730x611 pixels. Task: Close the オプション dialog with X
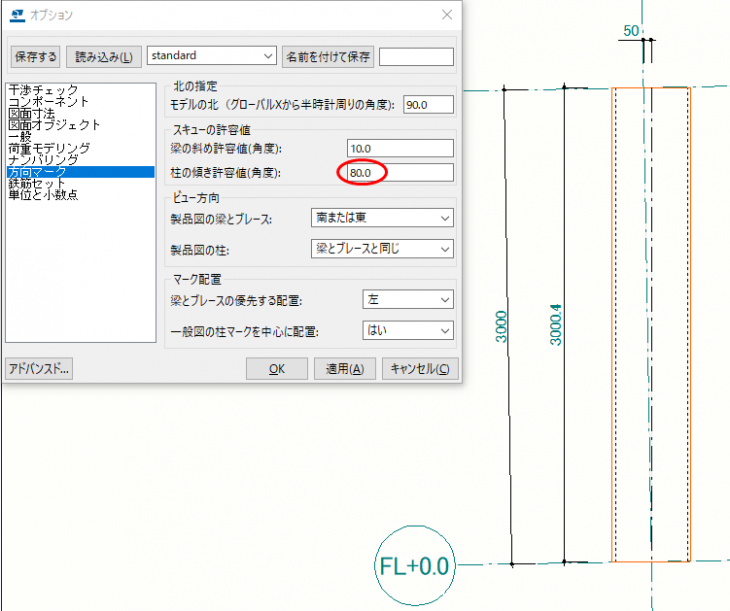pos(447,15)
